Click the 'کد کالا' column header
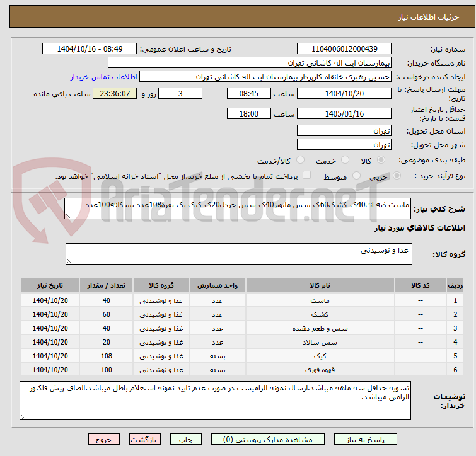Screen dimensions: 476x456 tap(421, 285)
